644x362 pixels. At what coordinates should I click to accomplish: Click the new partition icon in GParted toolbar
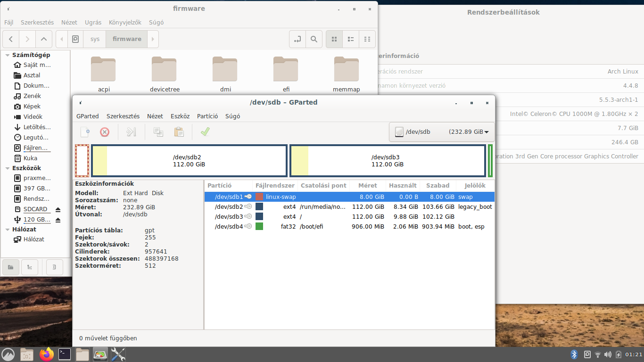click(x=85, y=132)
